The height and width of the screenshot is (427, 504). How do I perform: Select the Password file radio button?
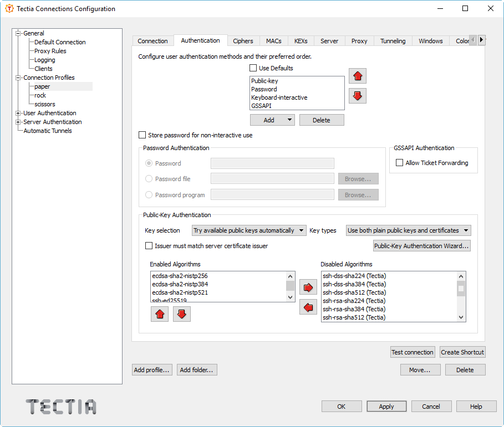click(x=148, y=178)
